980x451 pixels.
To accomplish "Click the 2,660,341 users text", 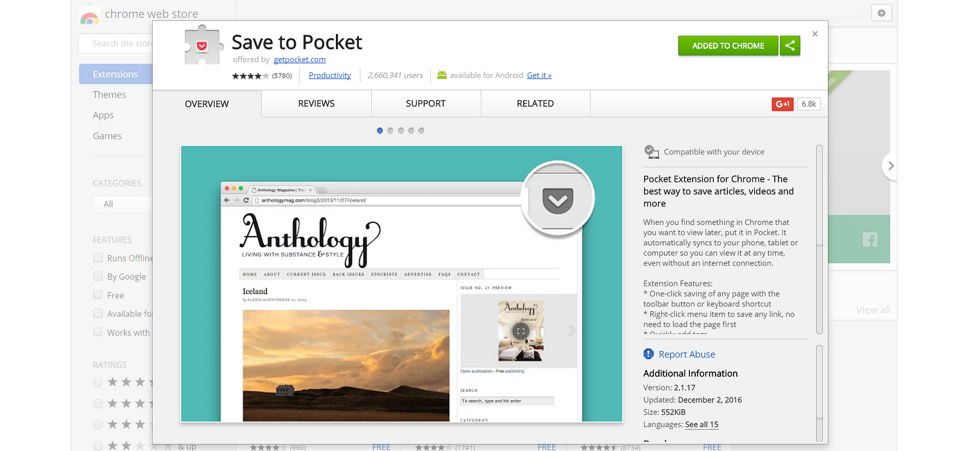I will pyautogui.click(x=395, y=75).
